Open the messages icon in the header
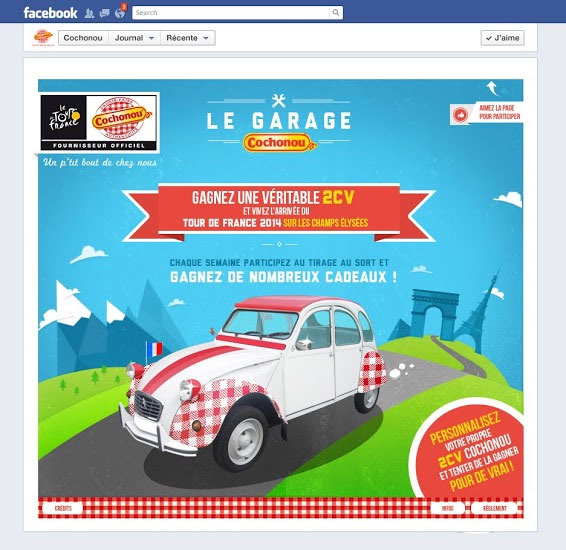Image resolution: width=566 pixels, height=550 pixels. tap(105, 13)
